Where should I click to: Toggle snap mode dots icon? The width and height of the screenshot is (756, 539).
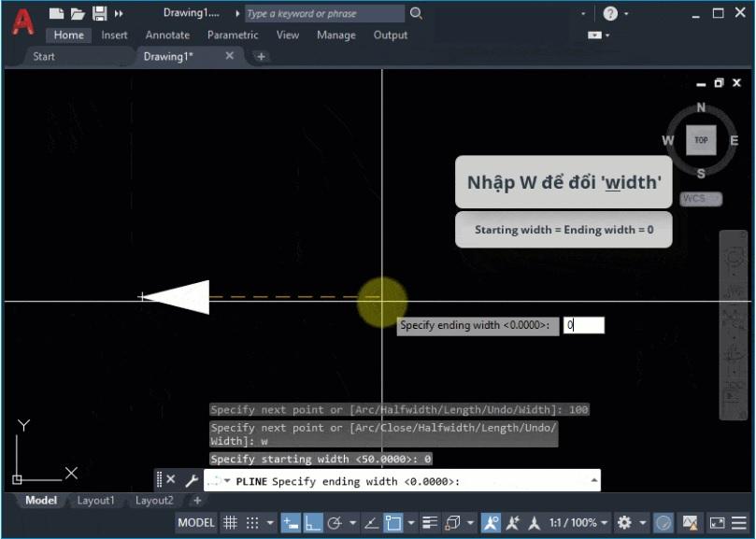(x=252, y=522)
